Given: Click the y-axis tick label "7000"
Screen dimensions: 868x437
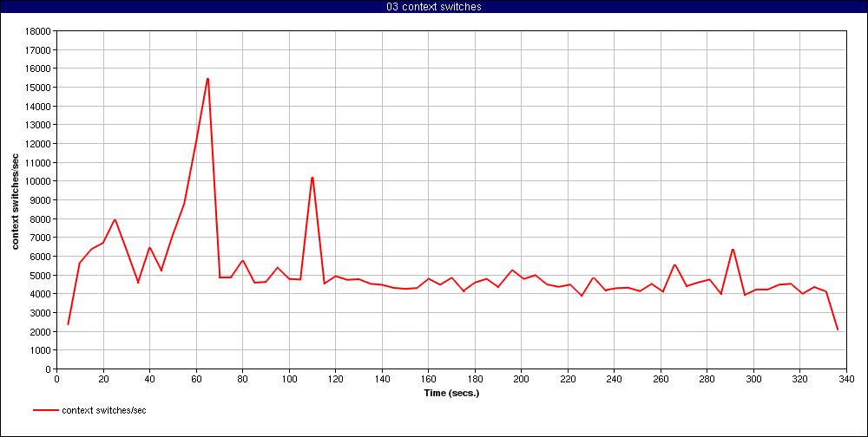Looking at the screenshot, I should (41, 238).
